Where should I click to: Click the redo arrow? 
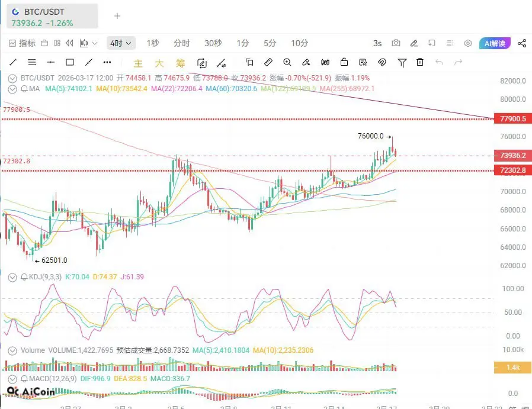[459, 62]
